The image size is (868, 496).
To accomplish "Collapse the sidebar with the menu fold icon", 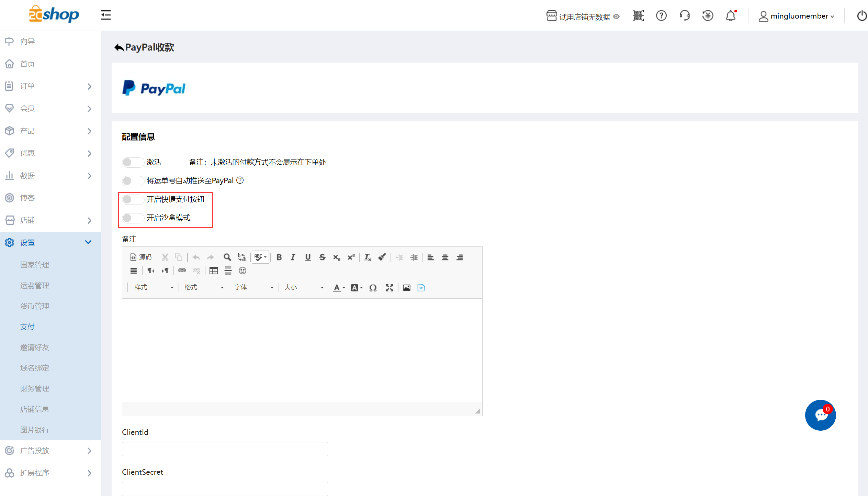I will [x=106, y=15].
